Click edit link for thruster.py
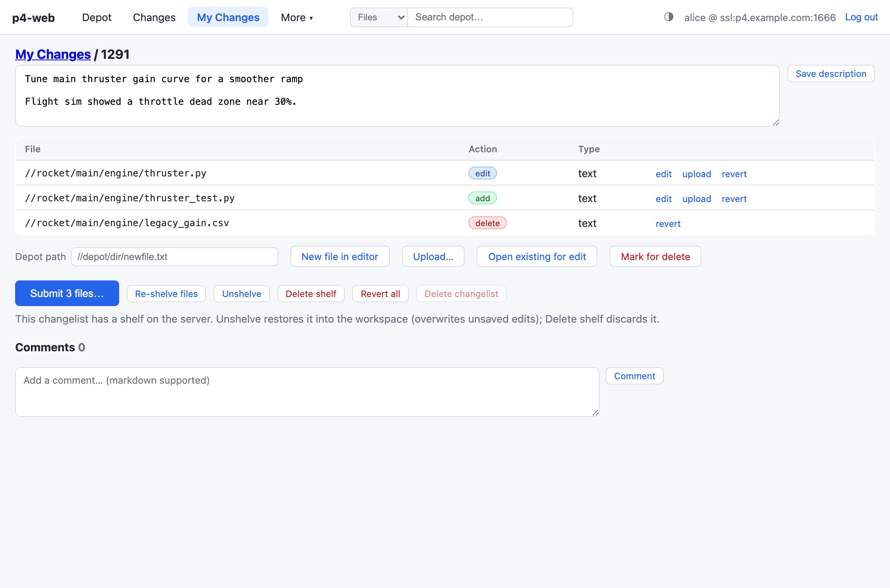The height and width of the screenshot is (588, 890). [664, 174]
